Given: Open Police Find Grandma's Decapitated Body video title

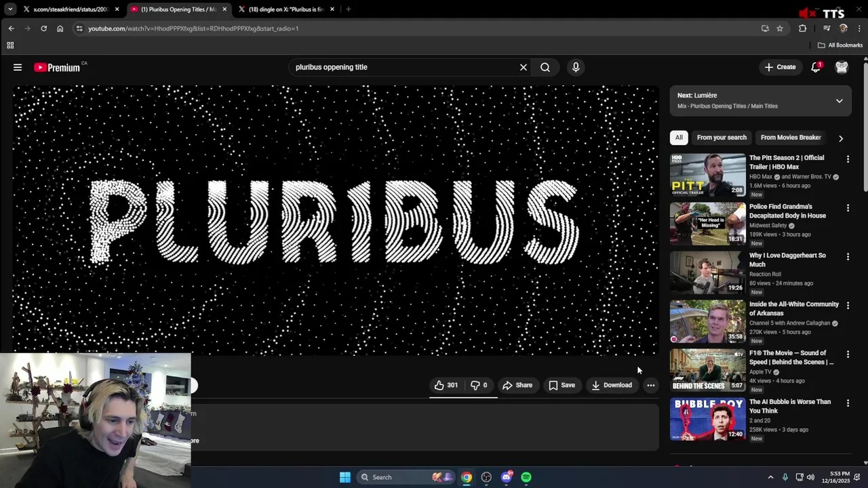Looking at the screenshot, I should (x=787, y=211).
